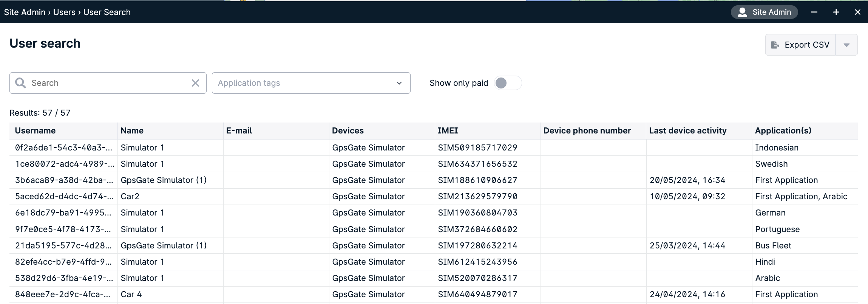Click IMEI SIM188610906627

click(477, 180)
